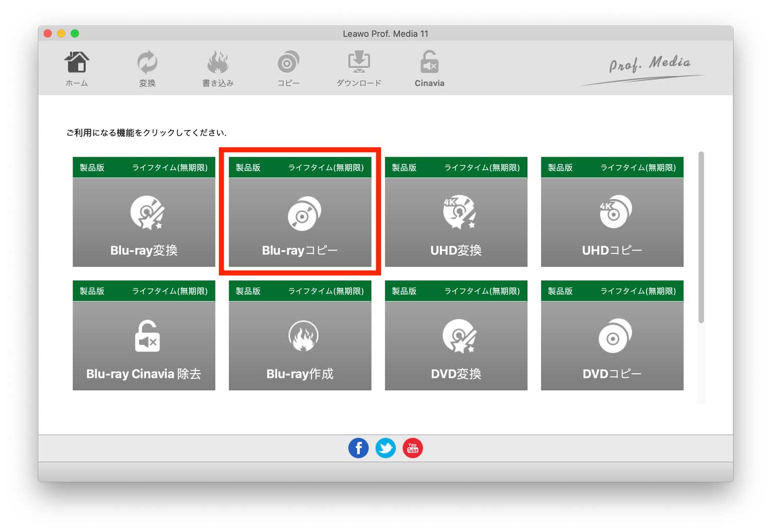
Task: Close the Leawo Prof. Media window
Action: coord(48,33)
